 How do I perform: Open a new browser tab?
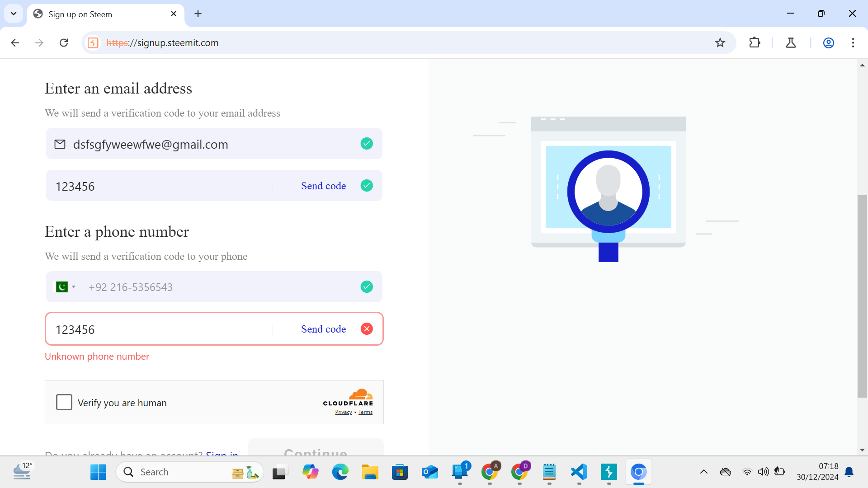[x=198, y=14]
